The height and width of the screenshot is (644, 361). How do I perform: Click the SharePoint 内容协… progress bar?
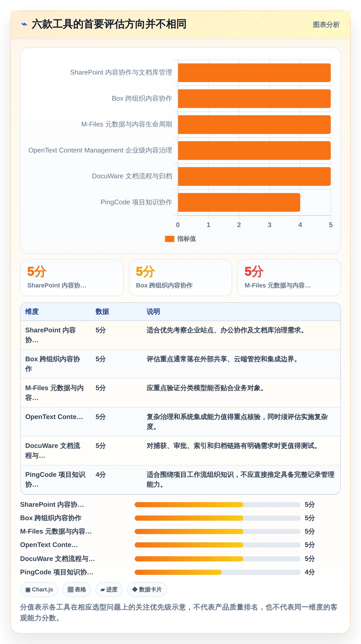pyautogui.click(x=217, y=505)
